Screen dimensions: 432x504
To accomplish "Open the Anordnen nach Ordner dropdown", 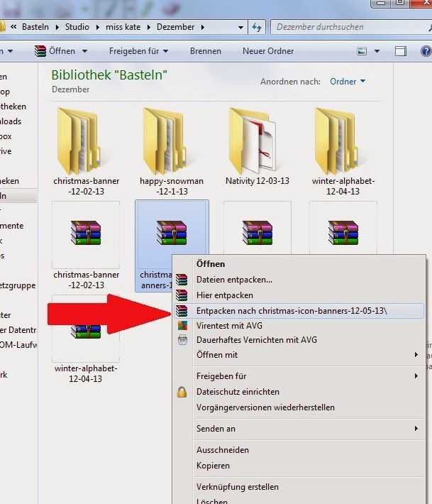I will tap(348, 82).
